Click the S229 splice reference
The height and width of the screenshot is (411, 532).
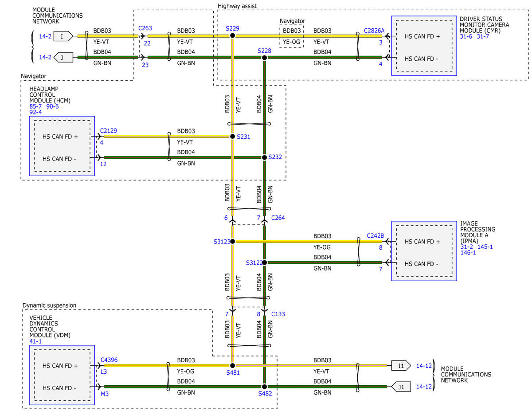[x=232, y=28]
